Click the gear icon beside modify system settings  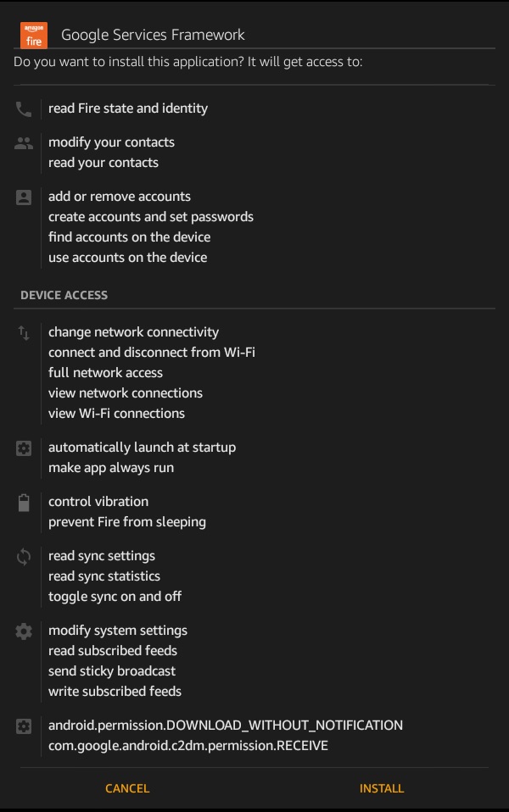pos(24,631)
